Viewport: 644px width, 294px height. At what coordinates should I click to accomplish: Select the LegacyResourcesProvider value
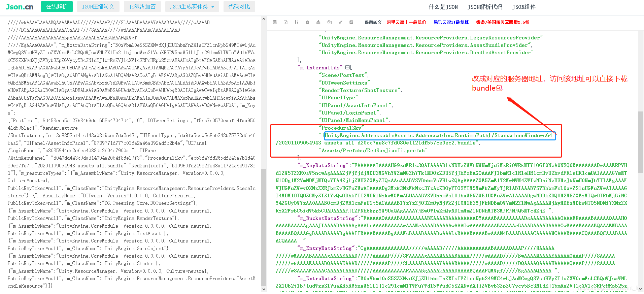click(431, 38)
